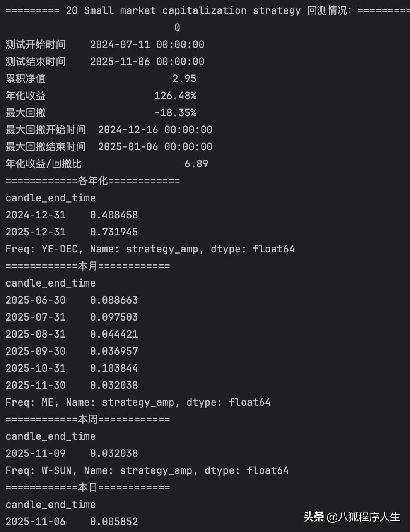410x532 pixels.
Task: Click the backtest title header line
Action: (x=205, y=10)
